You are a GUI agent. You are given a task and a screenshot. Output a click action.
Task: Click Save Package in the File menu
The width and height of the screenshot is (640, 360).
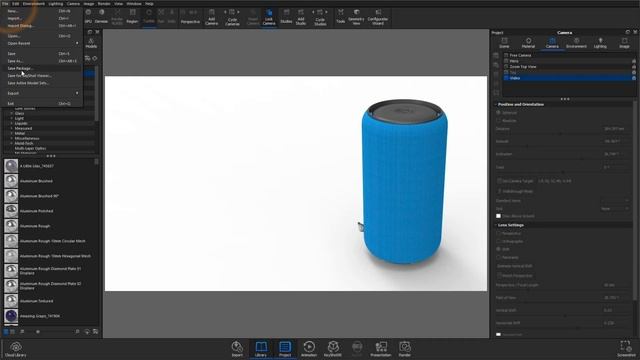pos(43,69)
